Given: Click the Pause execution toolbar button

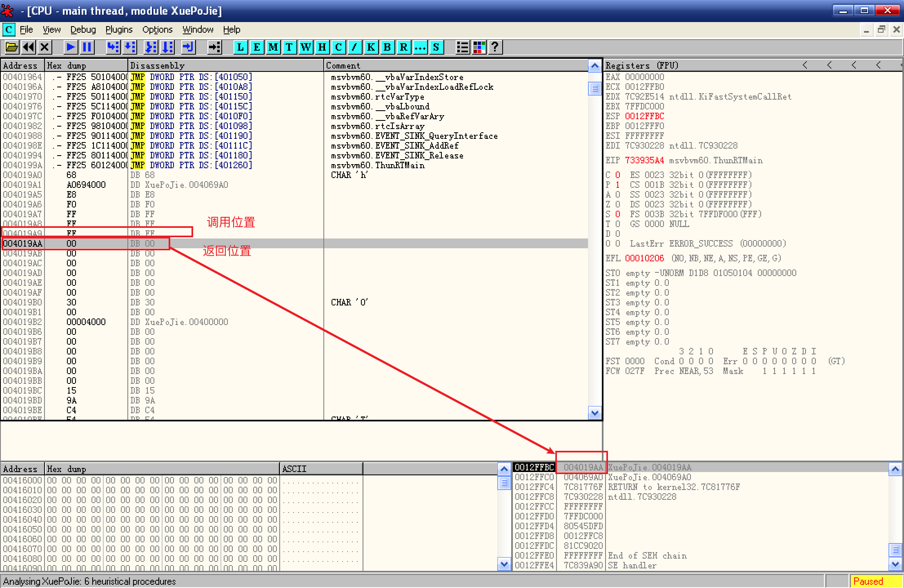Looking at the screenshot, I should [x=87, y=47].
